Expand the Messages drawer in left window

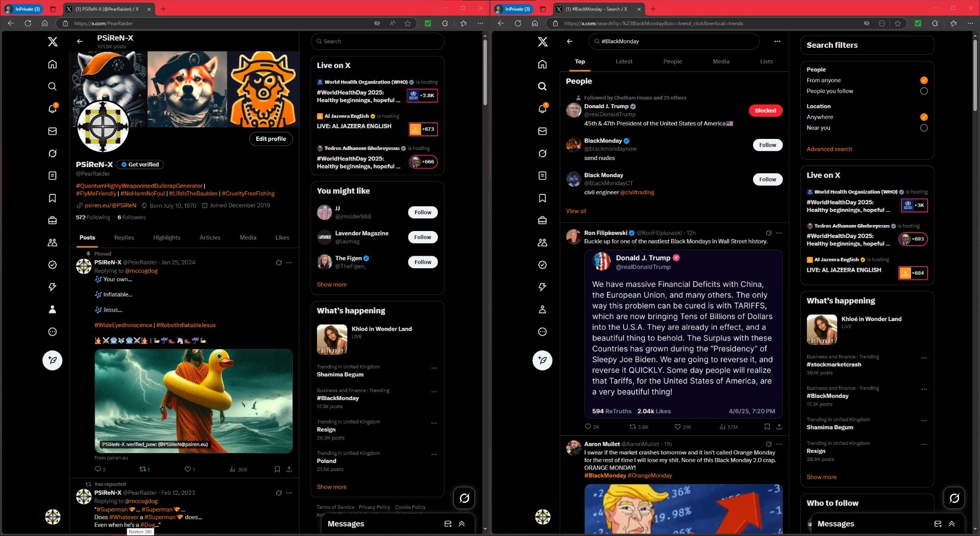point(462,524)
